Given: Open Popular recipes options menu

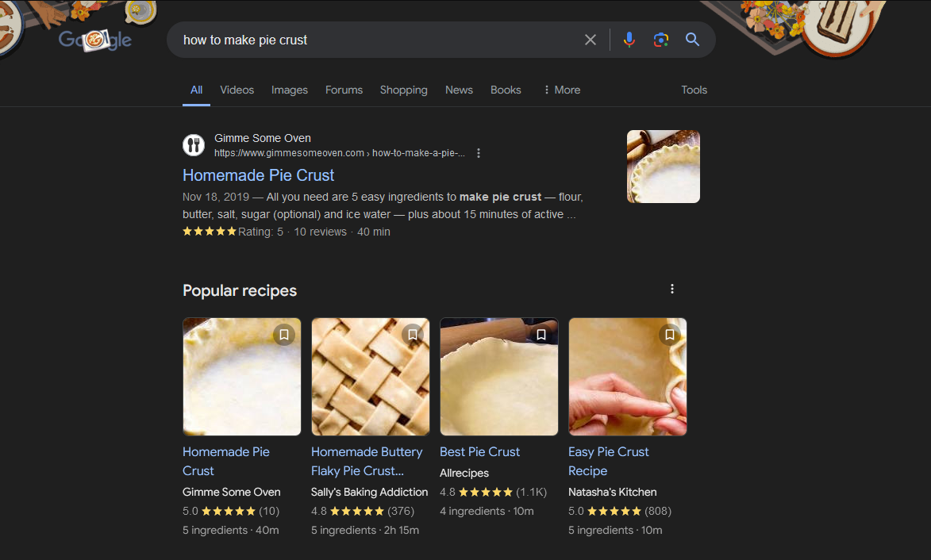Looking at the screenshot, I should coord(672,290).
